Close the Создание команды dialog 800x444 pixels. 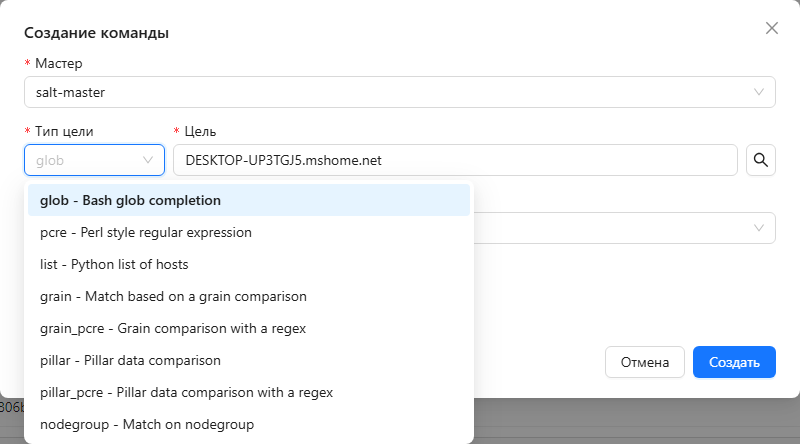772,28
